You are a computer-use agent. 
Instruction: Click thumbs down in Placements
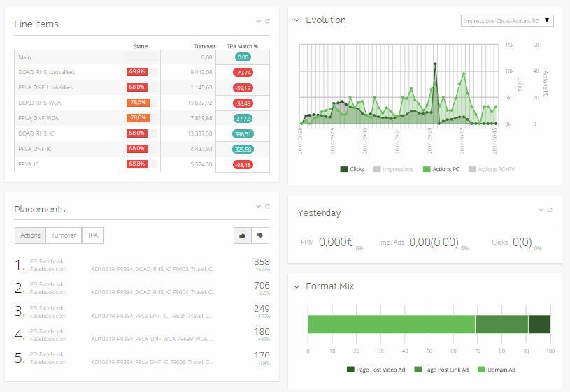260,235
